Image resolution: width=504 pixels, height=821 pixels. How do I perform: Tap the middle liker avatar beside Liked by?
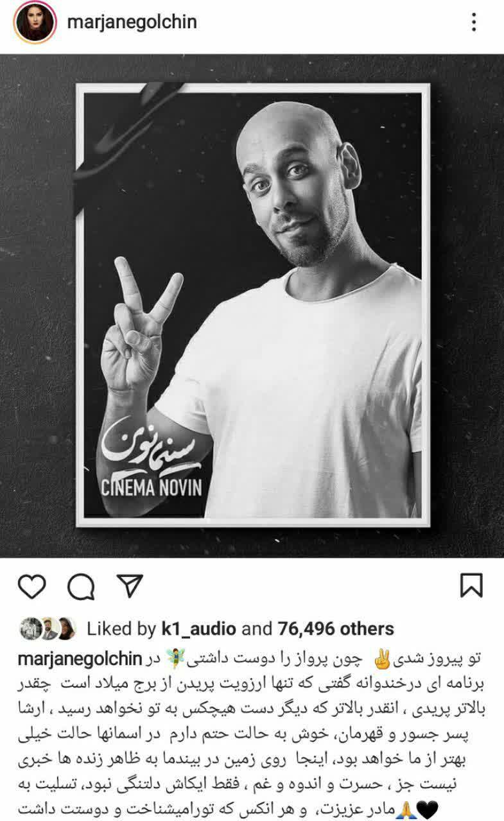pyautogui.click(x=48, y=628)
